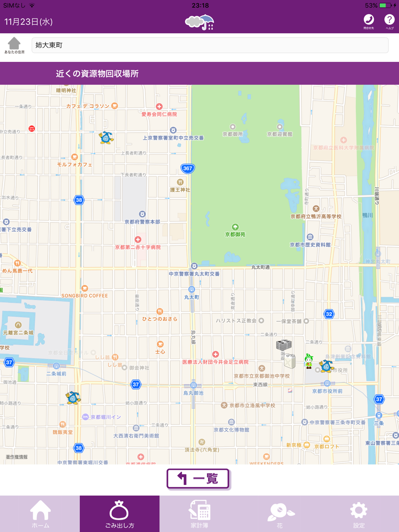The width and height of the screenshot is (399, 532).
Task: Tap the 丸太町 subway station pin
Action: point(192,289)
